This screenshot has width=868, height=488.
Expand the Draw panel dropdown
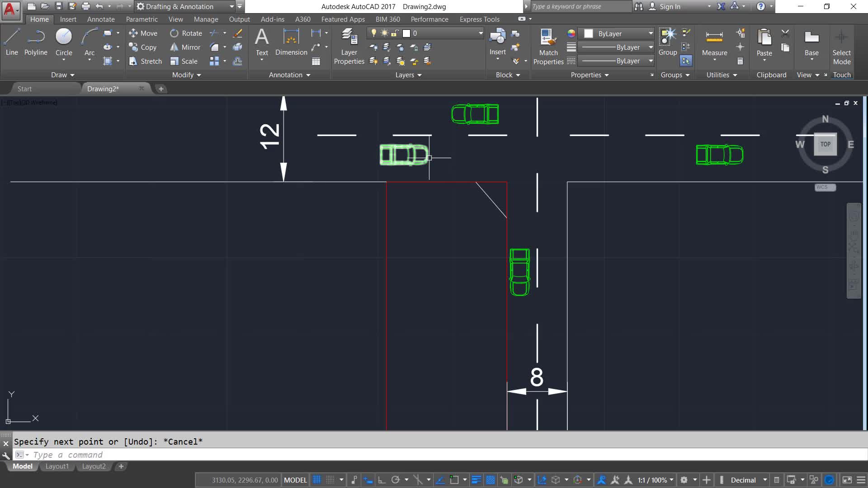click(x=63, y=75)
